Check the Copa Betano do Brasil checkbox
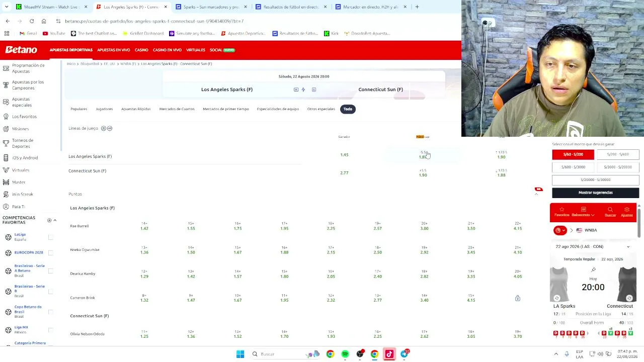Screen dimensions: 644x362 tap(50, 312)
